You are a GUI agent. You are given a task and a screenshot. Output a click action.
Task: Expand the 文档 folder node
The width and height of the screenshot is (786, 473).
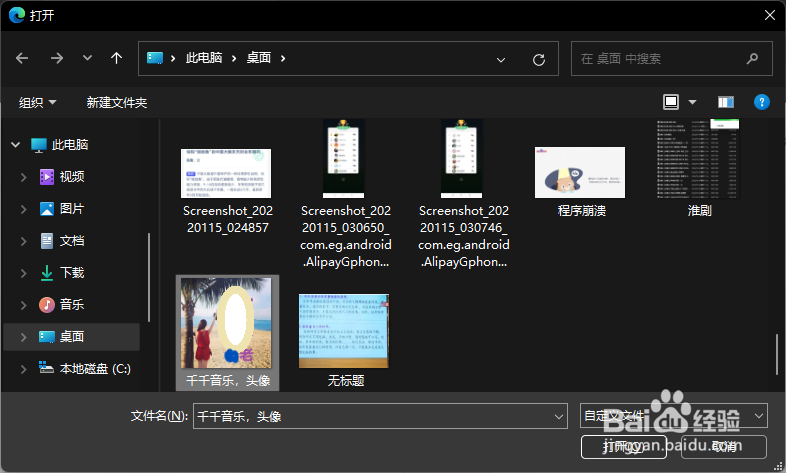pos(24,241)
